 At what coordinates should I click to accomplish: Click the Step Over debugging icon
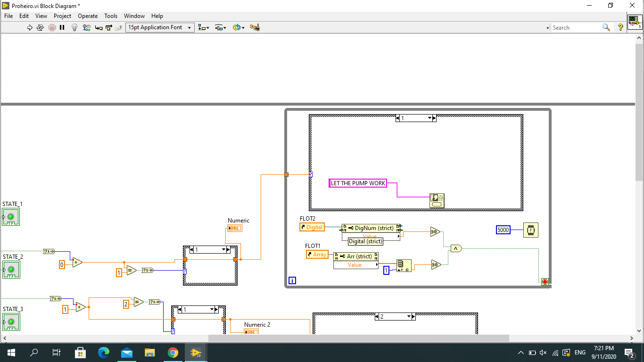click(x=109, y=27)
